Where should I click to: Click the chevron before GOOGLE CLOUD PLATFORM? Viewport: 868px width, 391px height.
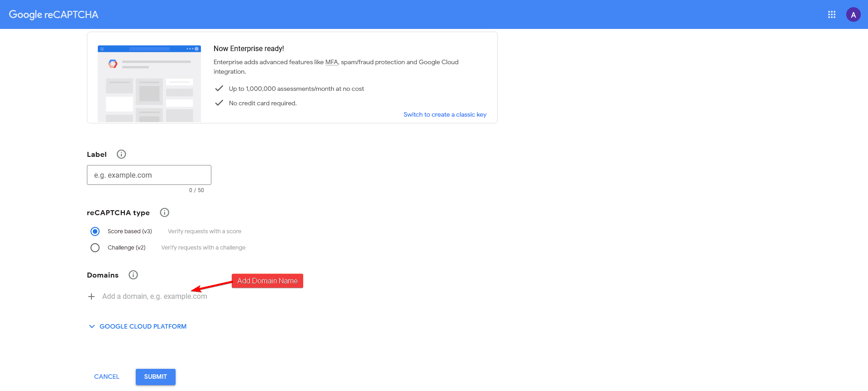[x=92, y=326]
